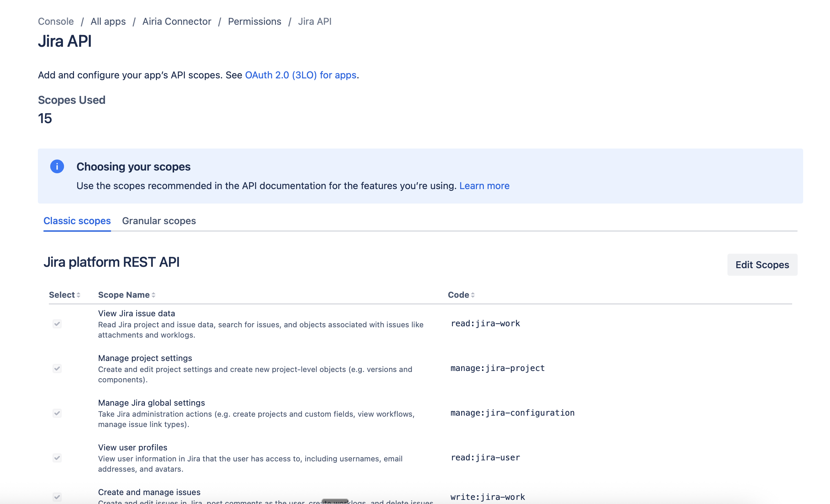Click the Learn more link

point(485,186)
